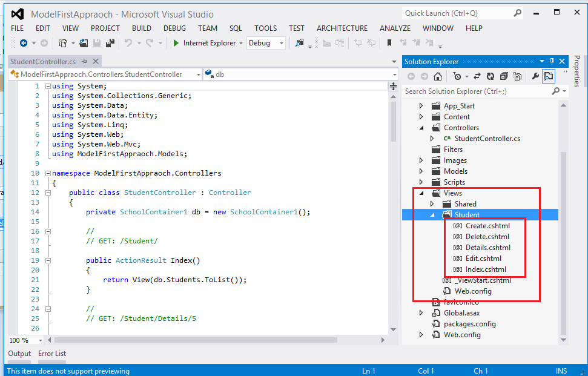Click Navigate Backward arrow in main toolbar
588x376 pixels.
click(x=23, y=43)
